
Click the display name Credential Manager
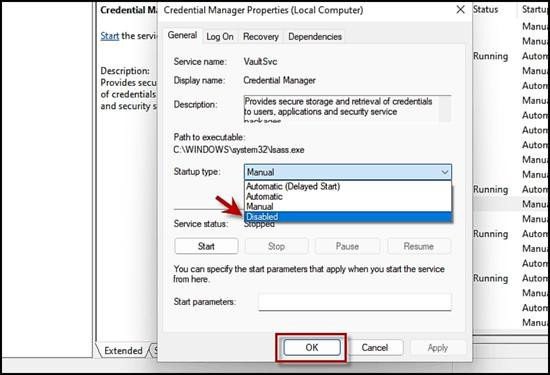point(280,80)
